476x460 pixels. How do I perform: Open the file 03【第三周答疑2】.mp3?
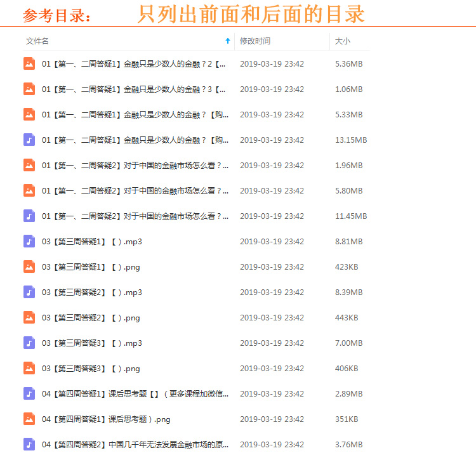pos(92,292)
